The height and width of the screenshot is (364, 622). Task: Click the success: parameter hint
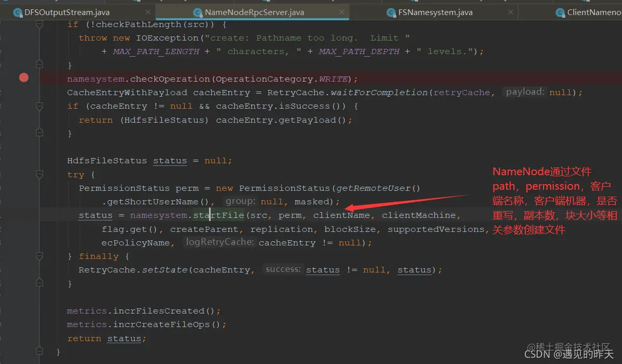tap(283, 270)
